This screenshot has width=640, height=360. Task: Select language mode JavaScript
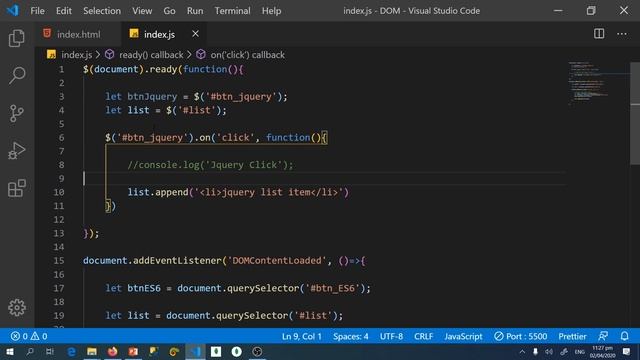click(x=463, y=336)
